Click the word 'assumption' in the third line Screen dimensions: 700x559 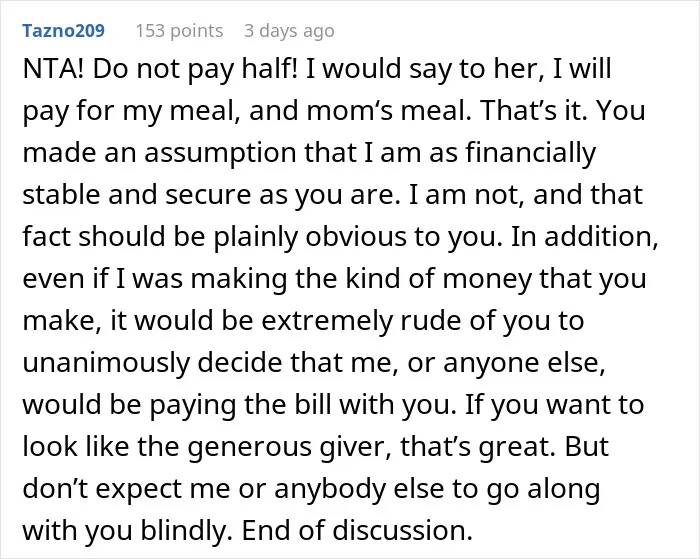(x=221, y=153)
